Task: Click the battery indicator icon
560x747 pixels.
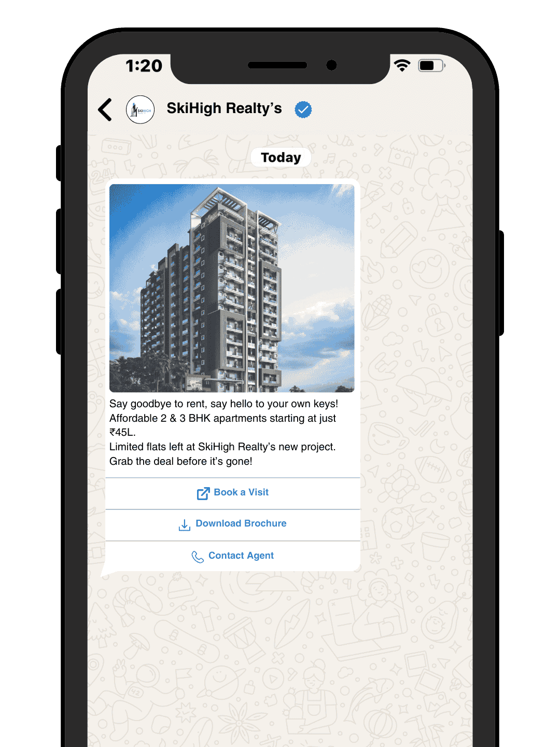Action: click(431, 65)
